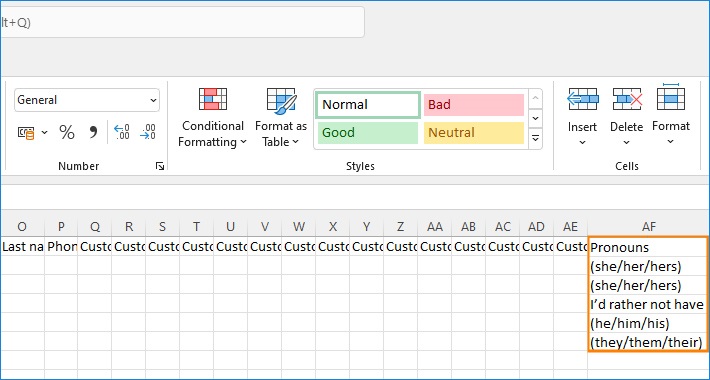
Task: Select the 'Custo' cell in column X
Action: (332, 246)
